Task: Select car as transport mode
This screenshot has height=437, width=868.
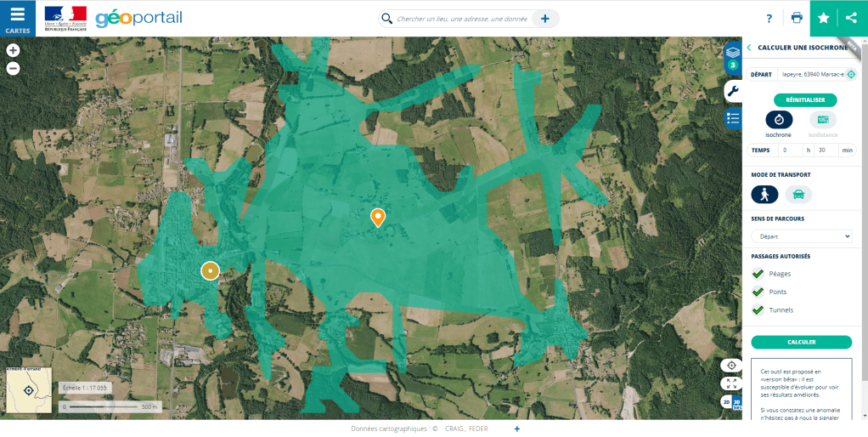Action: coord(798,195)
